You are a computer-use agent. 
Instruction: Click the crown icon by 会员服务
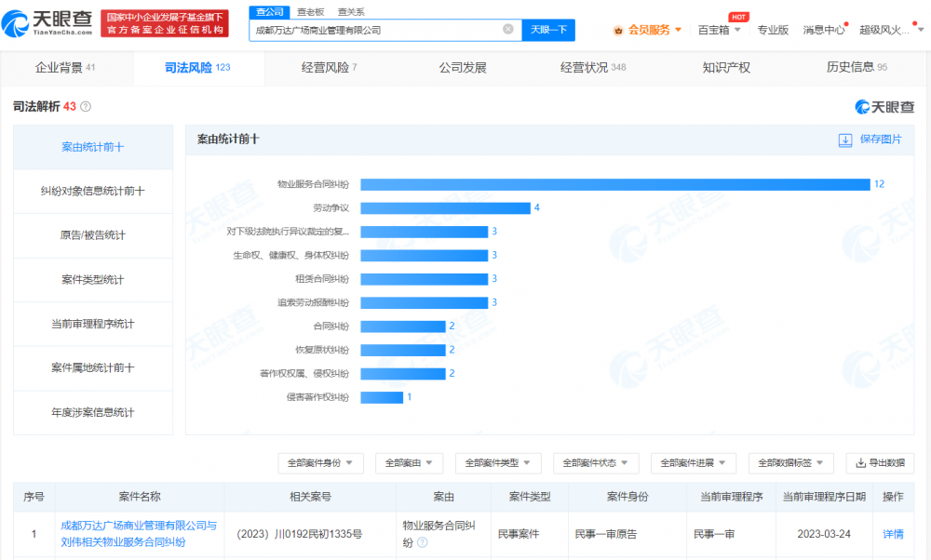[618, 31]
